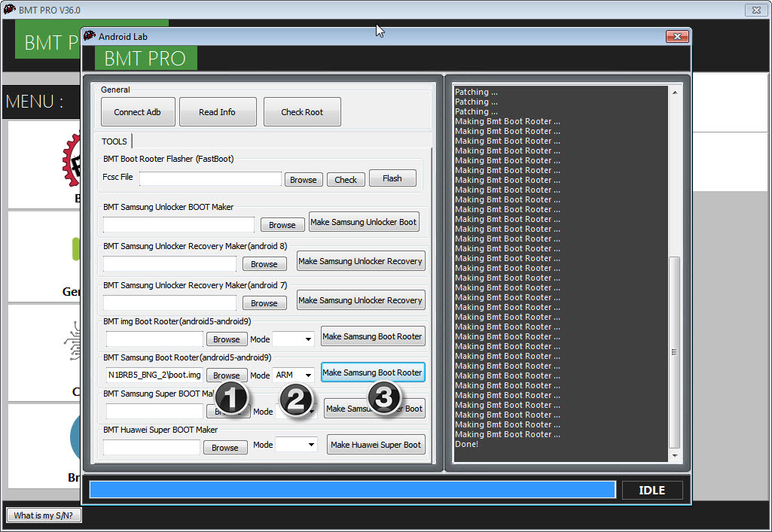
Task: Browse for Fcsc file in Boot Rooter Flasher
Action: (304, 180)
